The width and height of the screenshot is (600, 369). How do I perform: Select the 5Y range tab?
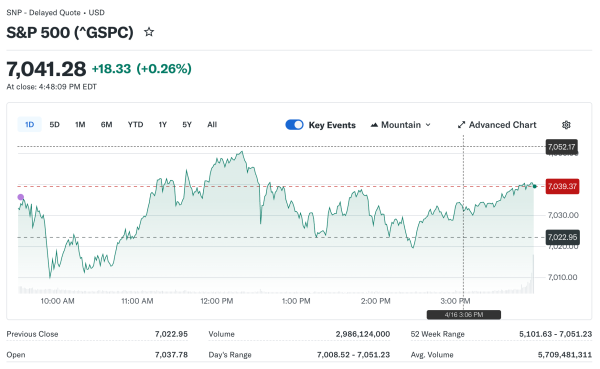click(x=187, y=124)
